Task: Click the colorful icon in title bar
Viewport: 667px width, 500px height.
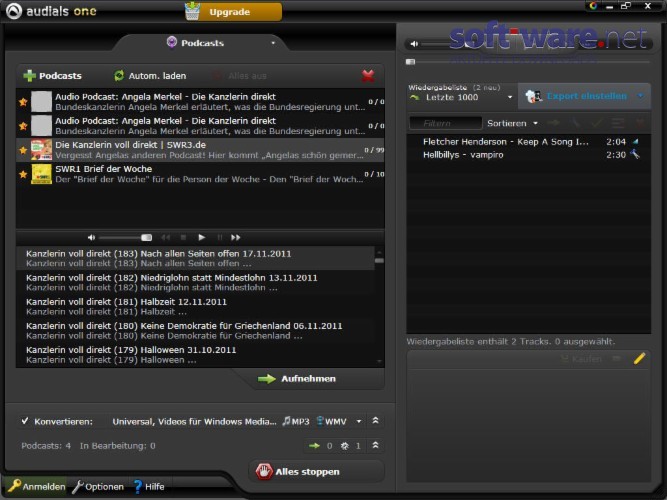Action: (593, 6)
